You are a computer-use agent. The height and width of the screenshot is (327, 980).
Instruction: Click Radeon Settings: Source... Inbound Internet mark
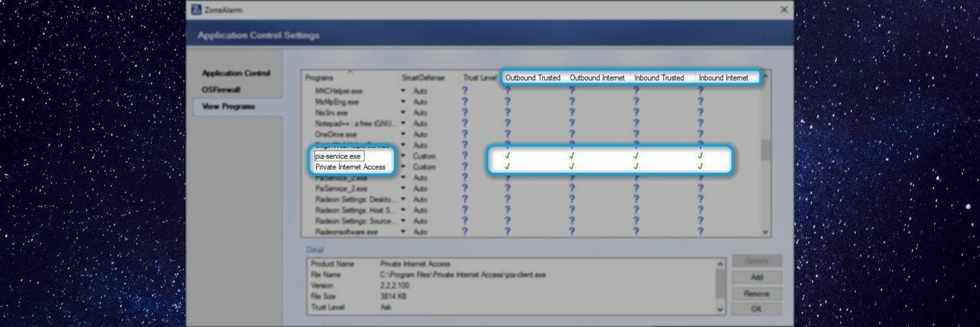(700, 221)
